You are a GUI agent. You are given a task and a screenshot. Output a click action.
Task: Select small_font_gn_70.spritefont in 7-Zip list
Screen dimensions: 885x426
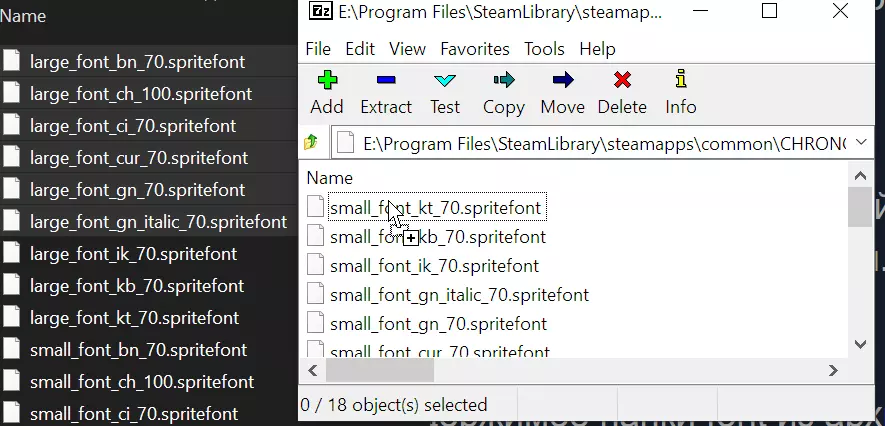(x=439, y=324)
